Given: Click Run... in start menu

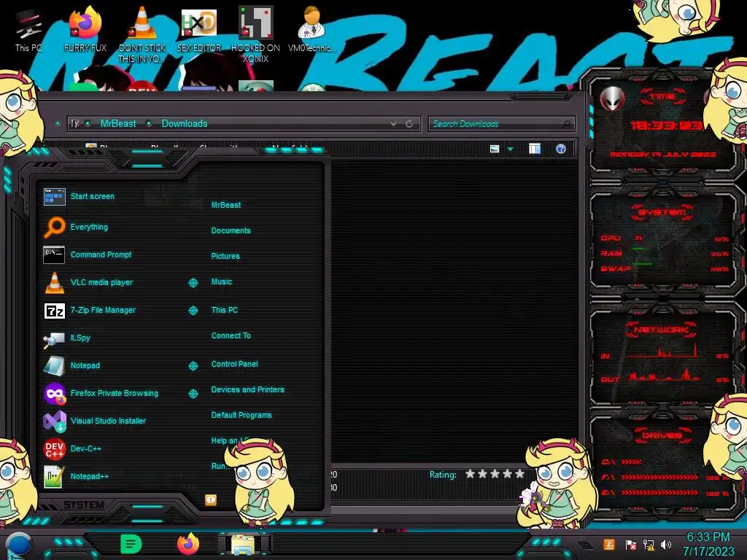Looking at the screenshot, I should pos(219,466).
